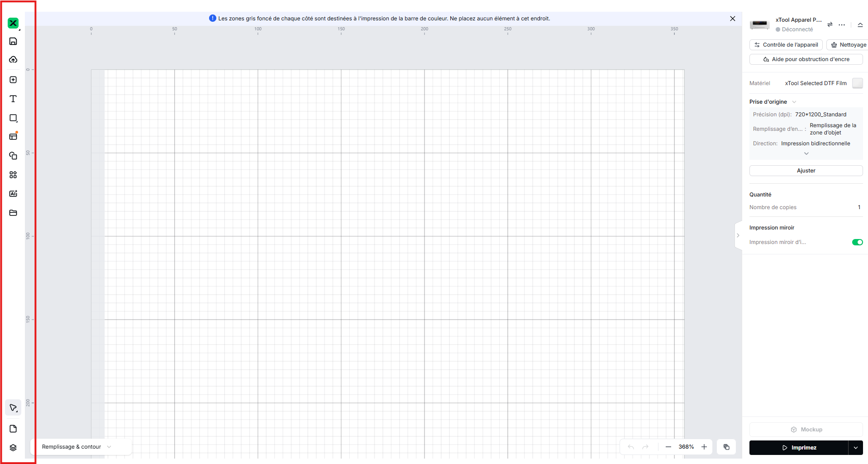Open the layers panel icon
Viewport: 868px width, 464px height.
[13, 448]
